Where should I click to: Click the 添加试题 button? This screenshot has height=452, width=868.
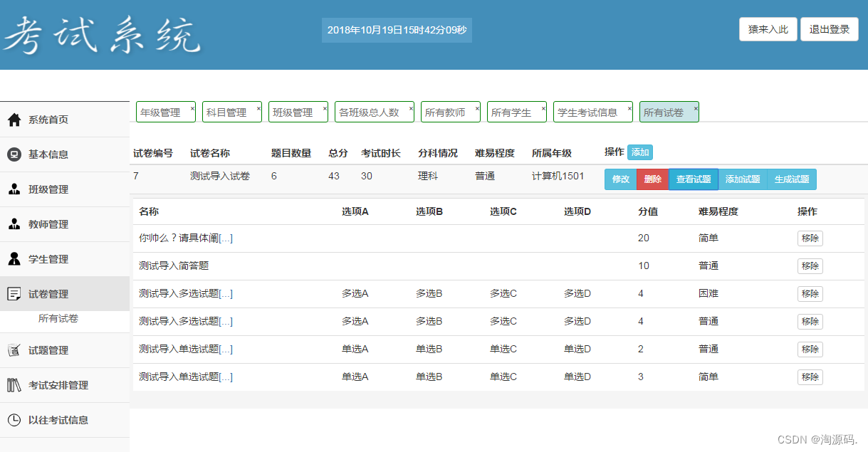(743, 179)
